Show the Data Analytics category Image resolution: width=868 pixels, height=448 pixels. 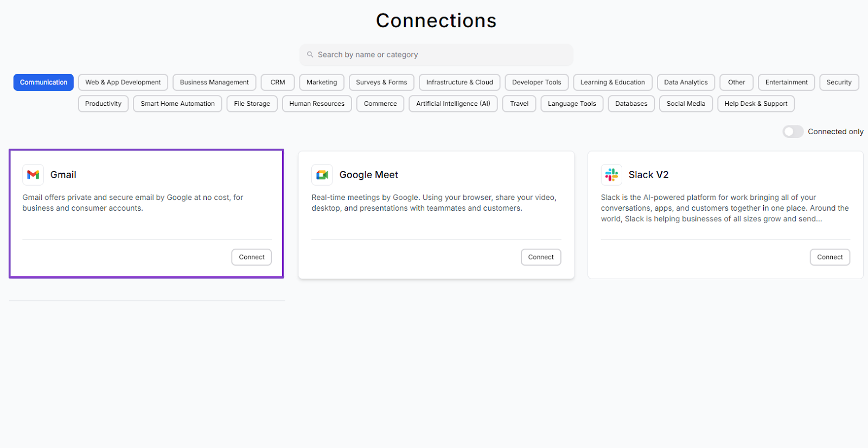[686, 83]
